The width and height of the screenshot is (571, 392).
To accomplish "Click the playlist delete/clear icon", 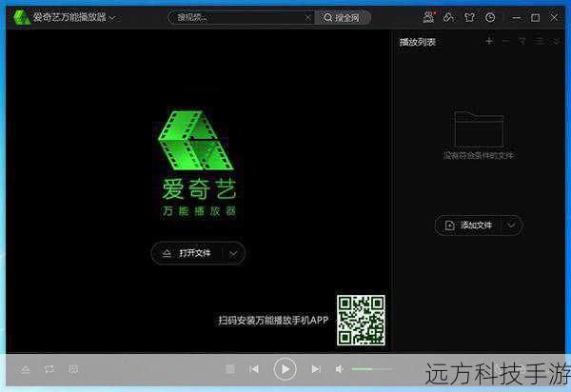I will click(522, 42).
